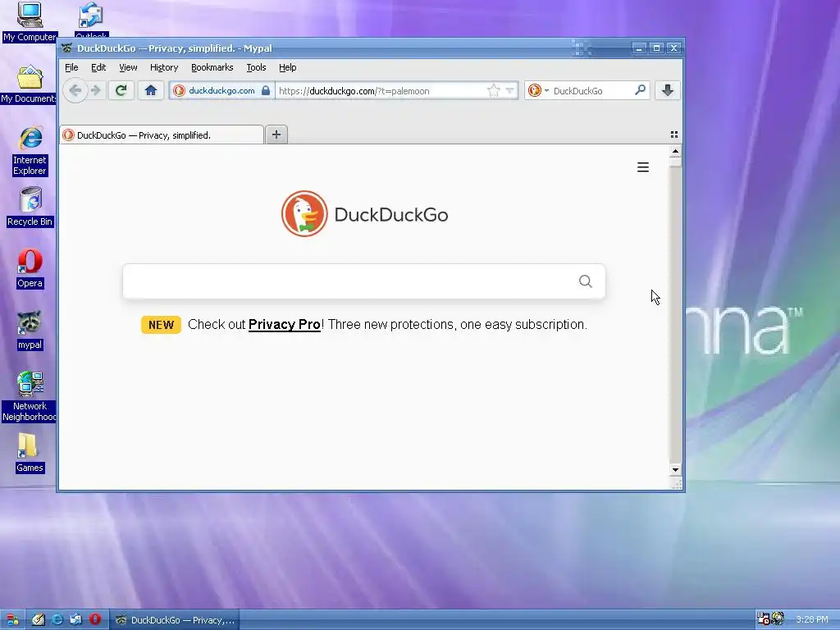Open the Bookmarks menu
Viewport: 840px width, 630px height.
click(x=212, y=67)
